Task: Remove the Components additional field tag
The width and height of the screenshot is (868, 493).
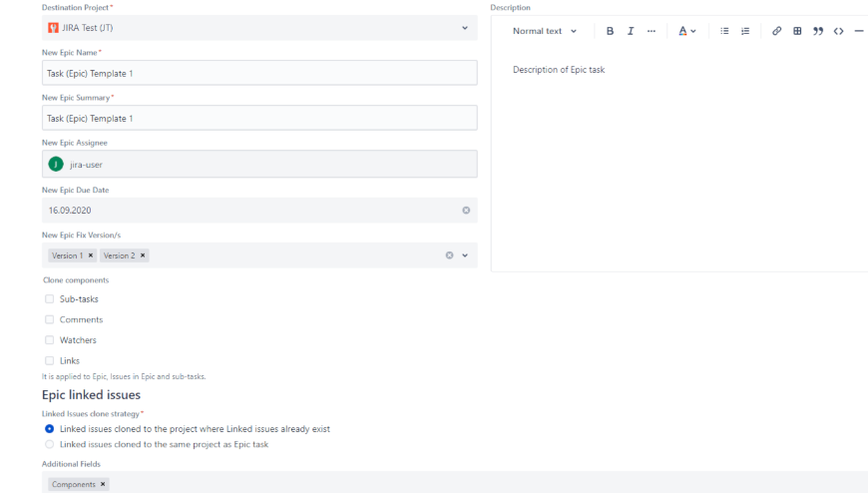Action: [103, 484]
